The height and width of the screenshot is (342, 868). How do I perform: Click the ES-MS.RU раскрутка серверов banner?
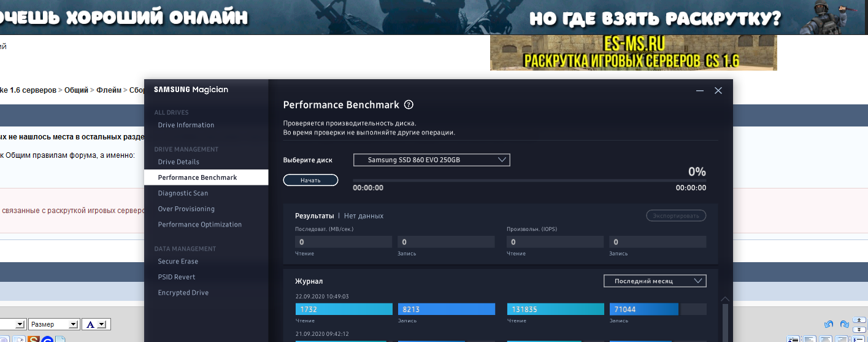[633, 53]
